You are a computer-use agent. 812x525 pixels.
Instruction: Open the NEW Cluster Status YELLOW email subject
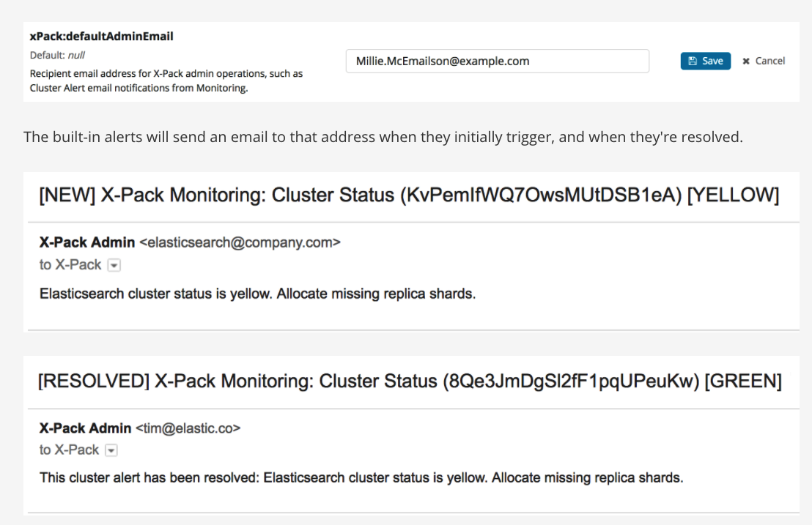click(409, 195)
